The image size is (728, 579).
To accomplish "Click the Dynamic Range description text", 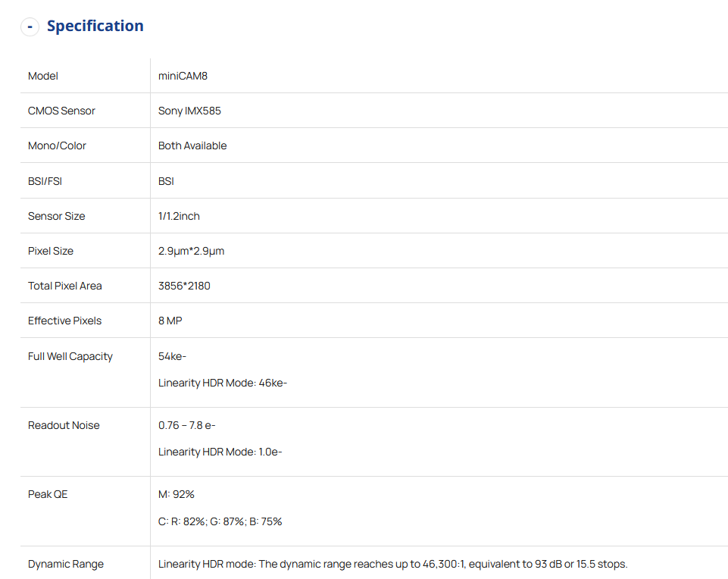I will tap(392, 564).
